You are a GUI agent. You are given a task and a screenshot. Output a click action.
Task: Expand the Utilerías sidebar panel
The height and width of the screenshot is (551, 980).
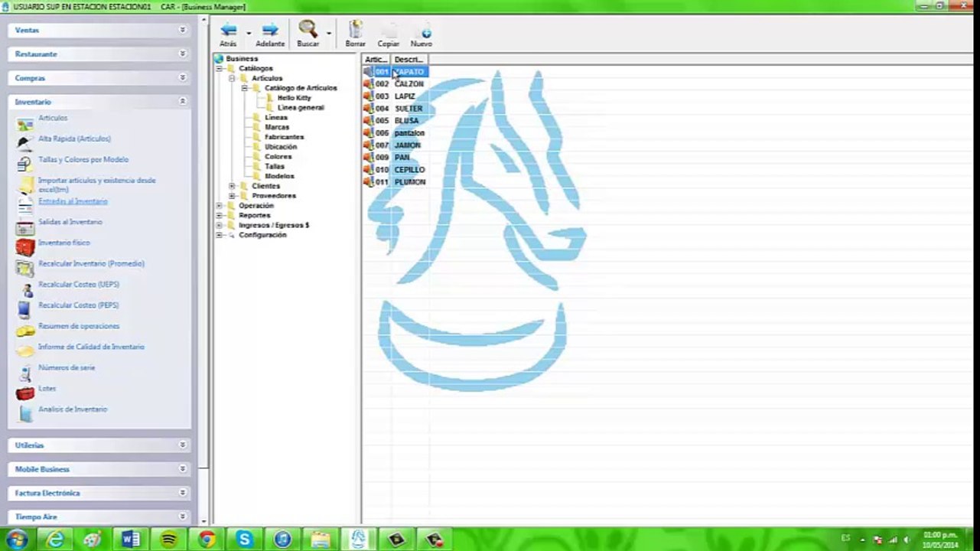coord(182,445)
